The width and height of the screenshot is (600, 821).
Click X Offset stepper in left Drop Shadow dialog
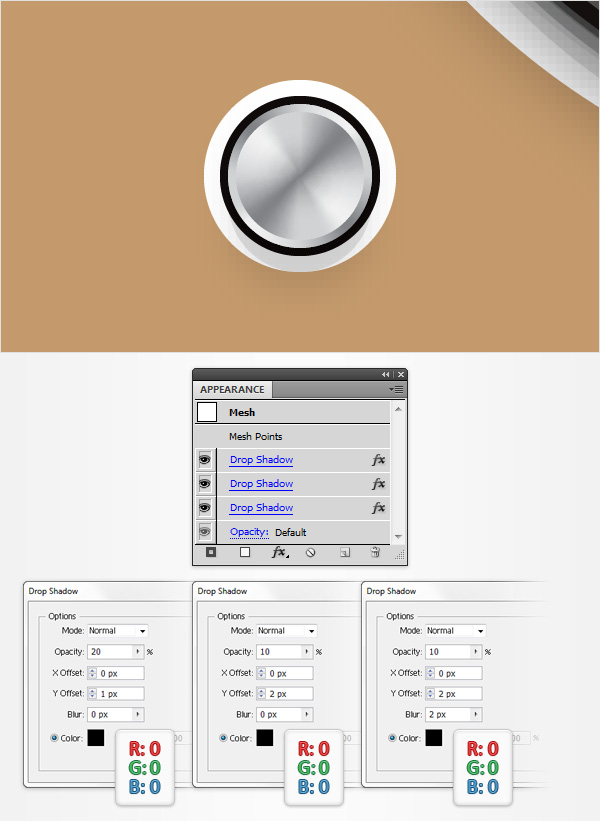tap(92, 673)
